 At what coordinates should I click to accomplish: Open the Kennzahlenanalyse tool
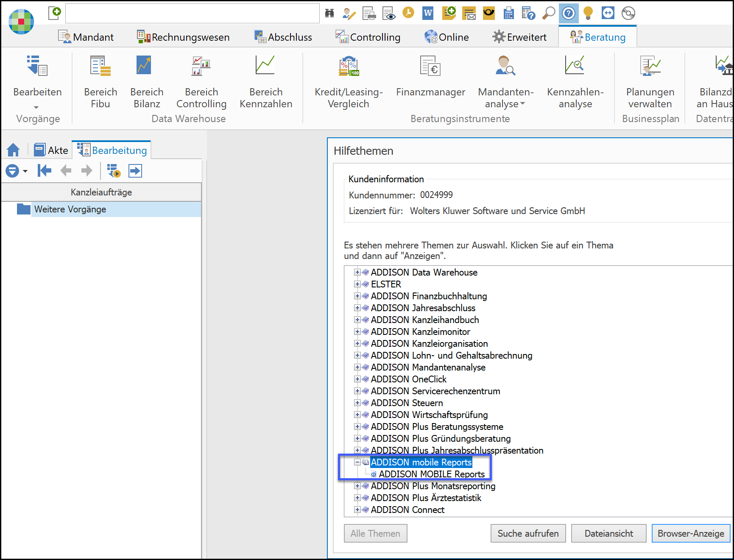click(575, 83)
